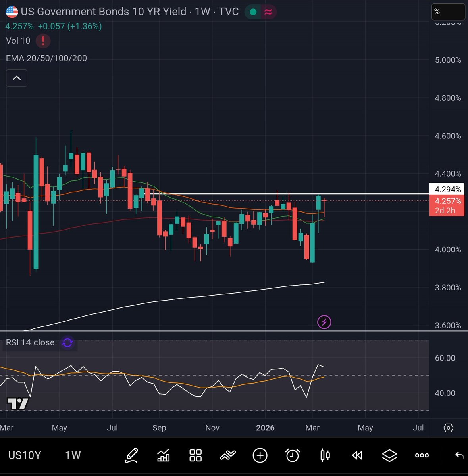The image size is (468, 476).
Task: Tap the Nov label on the time axis
Action: pos(212,428)
